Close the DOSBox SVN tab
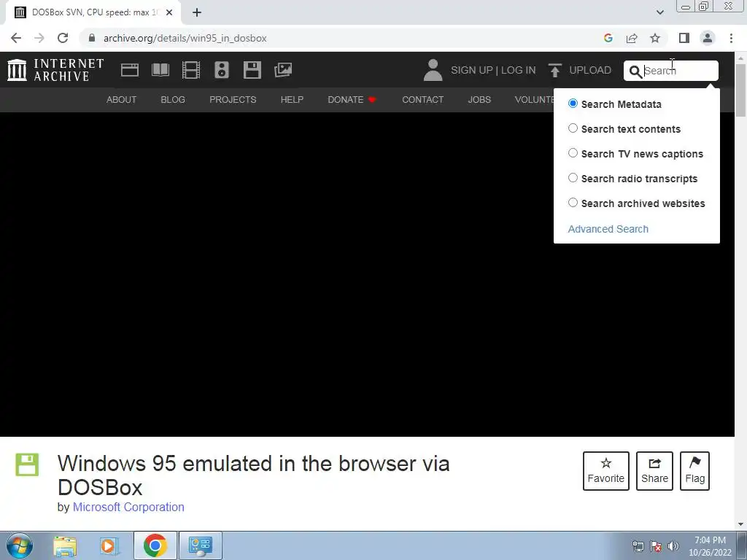The image size is (747, 560). pyautogui.click(x=169, y=12)
